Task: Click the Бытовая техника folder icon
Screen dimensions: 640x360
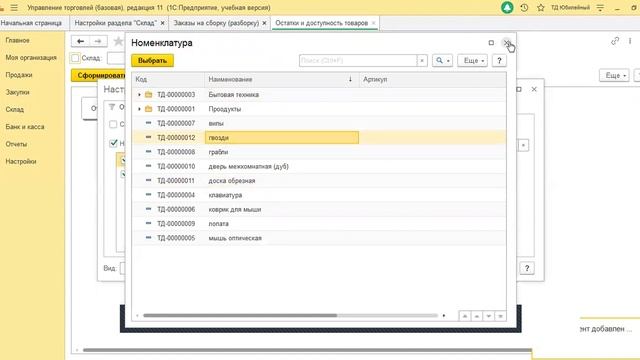Action: pos(149,95)
